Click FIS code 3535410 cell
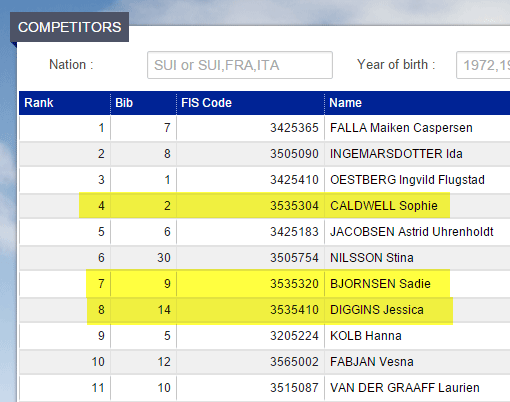This screenshot has width=510, height=402. tap(250, 310)
